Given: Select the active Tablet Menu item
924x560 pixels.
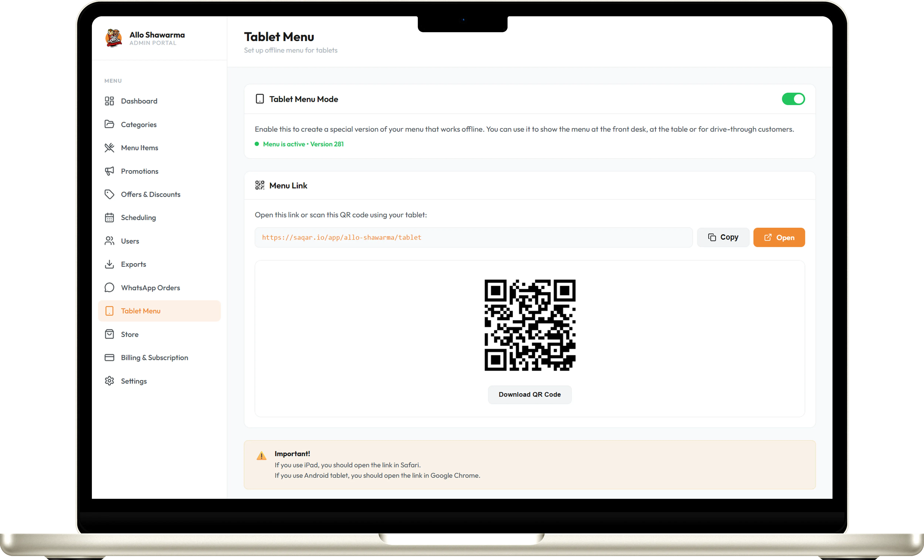Looking at the screenshot, I should [x=159, y=311].
